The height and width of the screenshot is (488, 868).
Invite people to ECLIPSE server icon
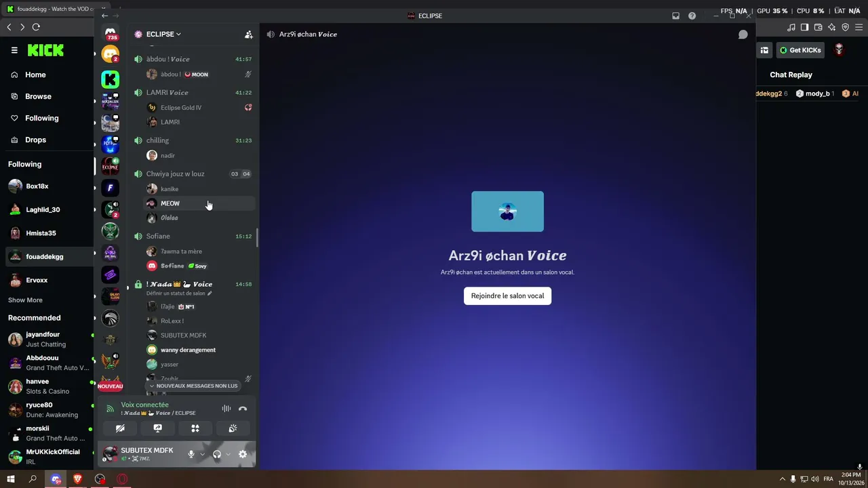(x=249, y=35)
